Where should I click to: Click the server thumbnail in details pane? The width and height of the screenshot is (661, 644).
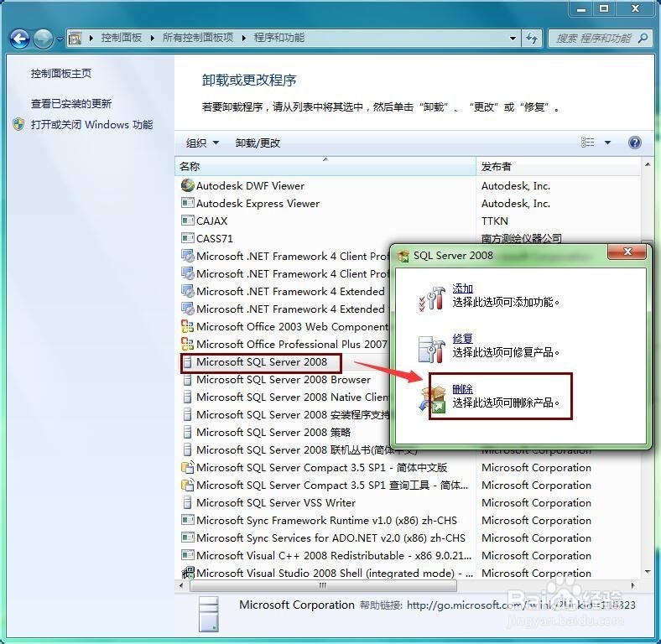[x=209, y=614]
